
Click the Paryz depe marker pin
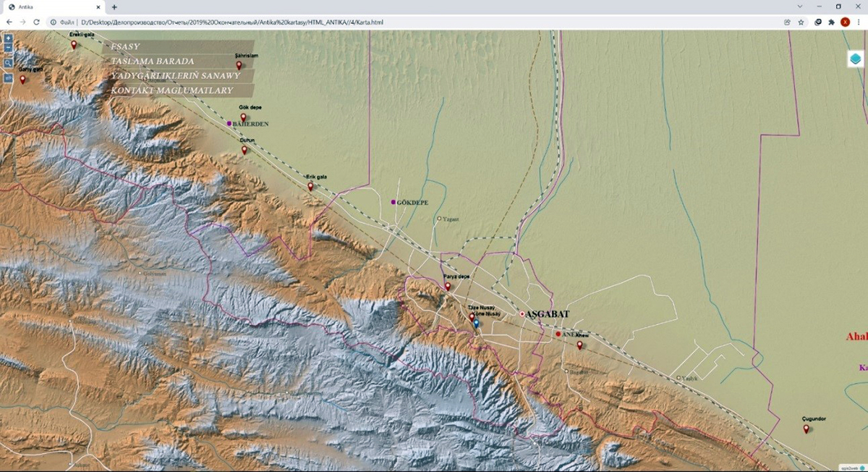[448, 286]
